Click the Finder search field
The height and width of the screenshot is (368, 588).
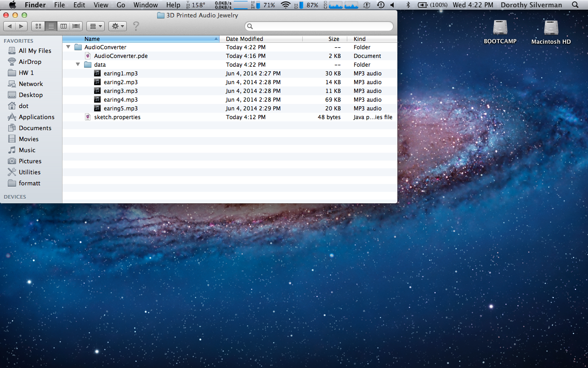point(319,26)
